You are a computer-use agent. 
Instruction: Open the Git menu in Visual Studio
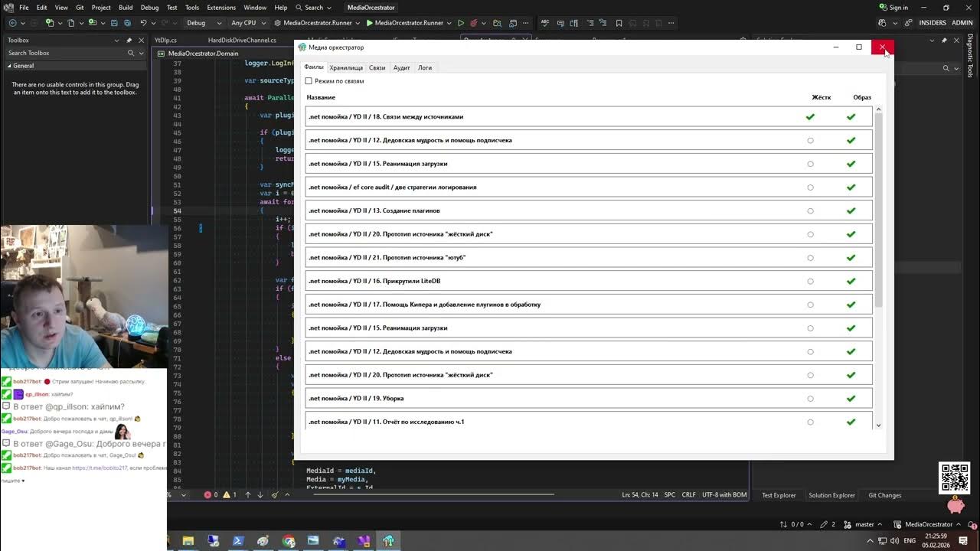point(80,8)
